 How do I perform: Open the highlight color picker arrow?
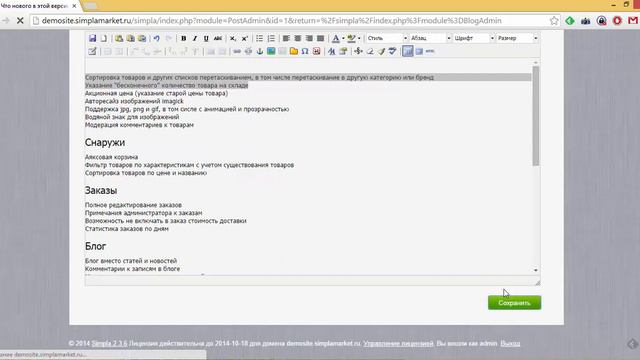point(359,38)
